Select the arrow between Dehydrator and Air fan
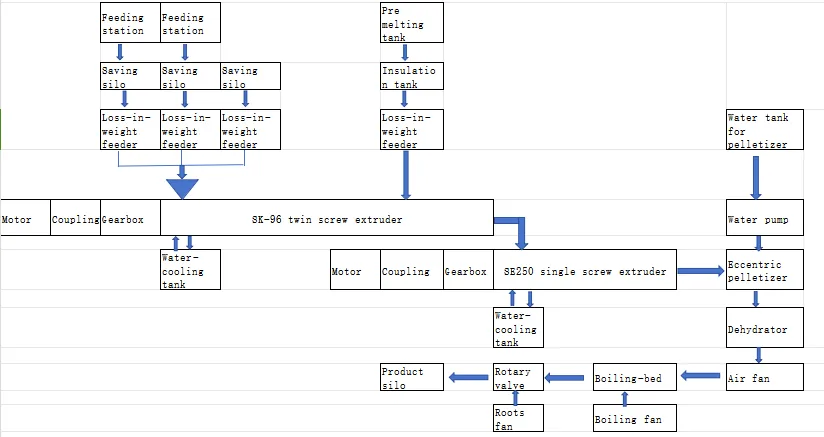Viewport: 824px width, 437px height. tap(758, 355)
